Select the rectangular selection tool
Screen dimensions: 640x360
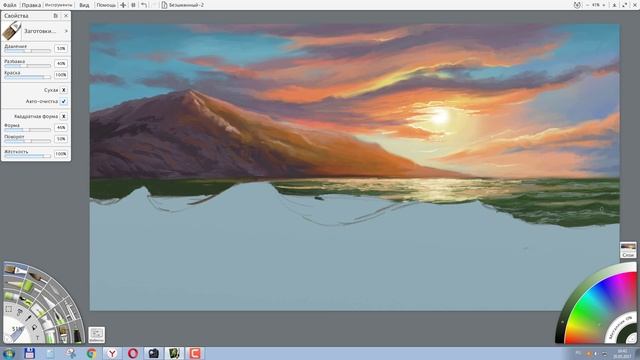[x=9, y=309]
